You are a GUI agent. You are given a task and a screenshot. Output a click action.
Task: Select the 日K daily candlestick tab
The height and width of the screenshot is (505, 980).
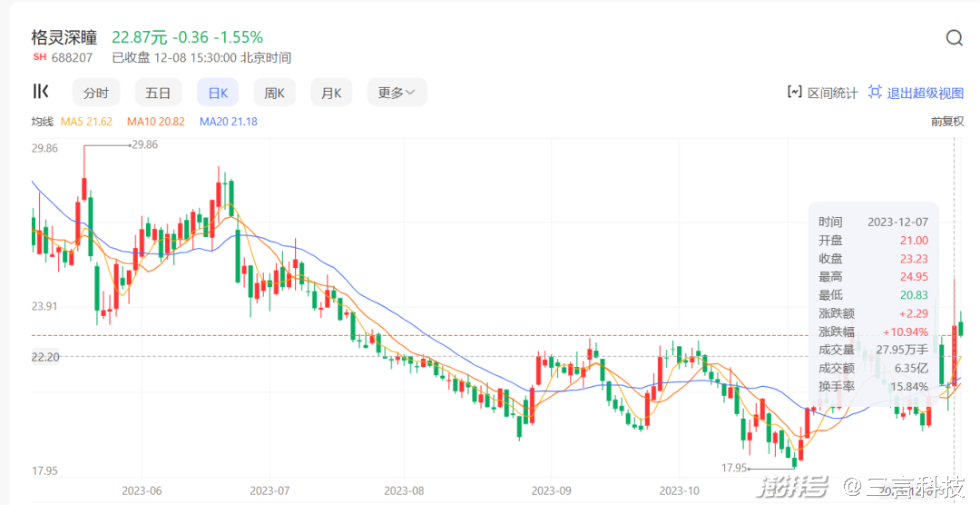[218, 93]
